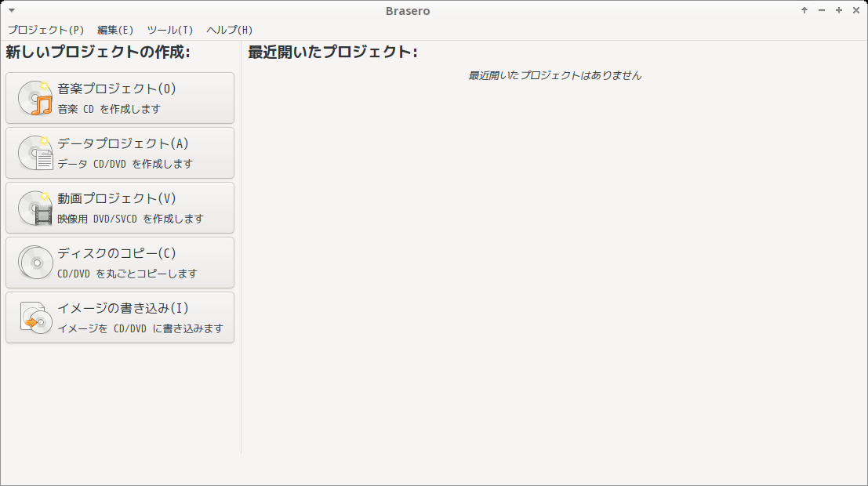Viewport: 868px width, 486px height.
Task: Create a データプロジェクト(A)
Action: tap(120, 153)
